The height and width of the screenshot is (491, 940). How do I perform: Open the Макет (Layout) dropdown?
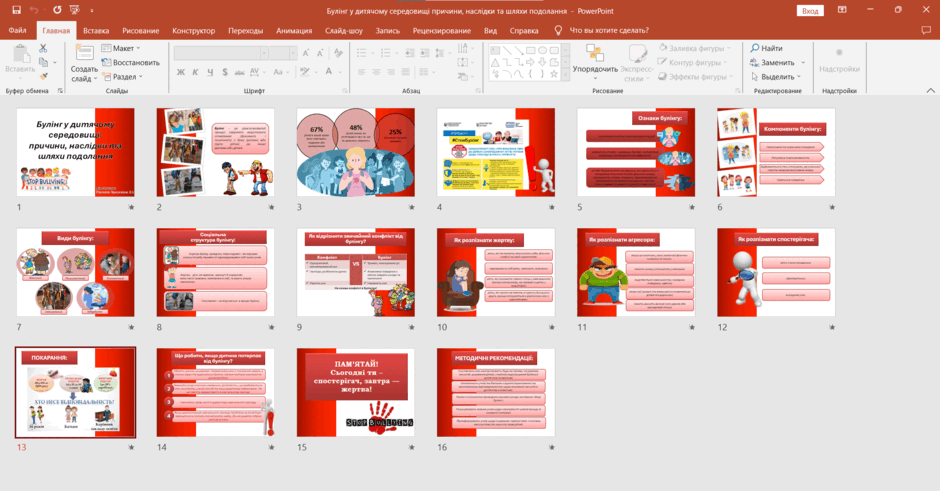[120, 48]
